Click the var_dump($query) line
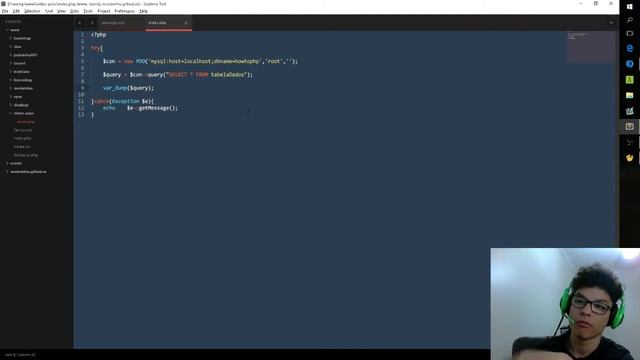640x360 pixels. (128, 88)
